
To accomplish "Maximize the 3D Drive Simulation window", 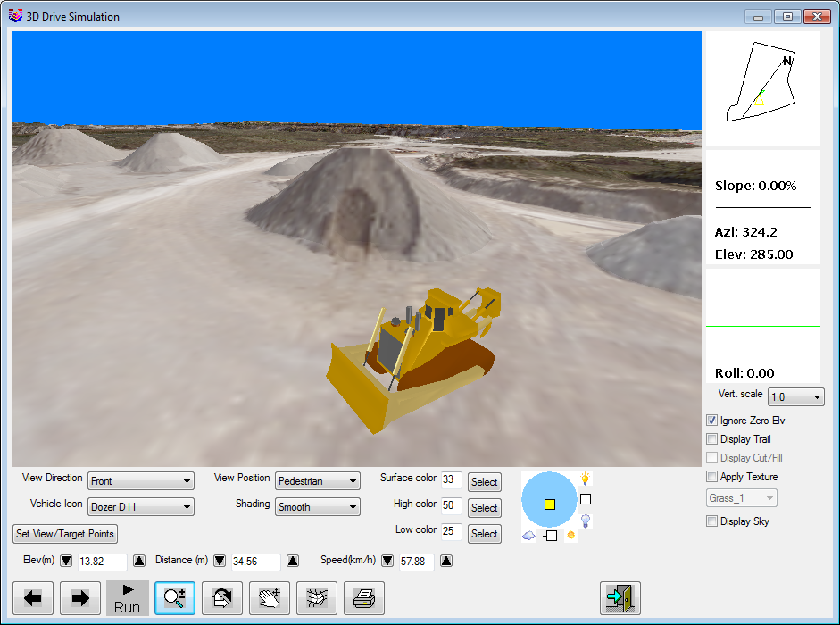I will click(787, 17).
